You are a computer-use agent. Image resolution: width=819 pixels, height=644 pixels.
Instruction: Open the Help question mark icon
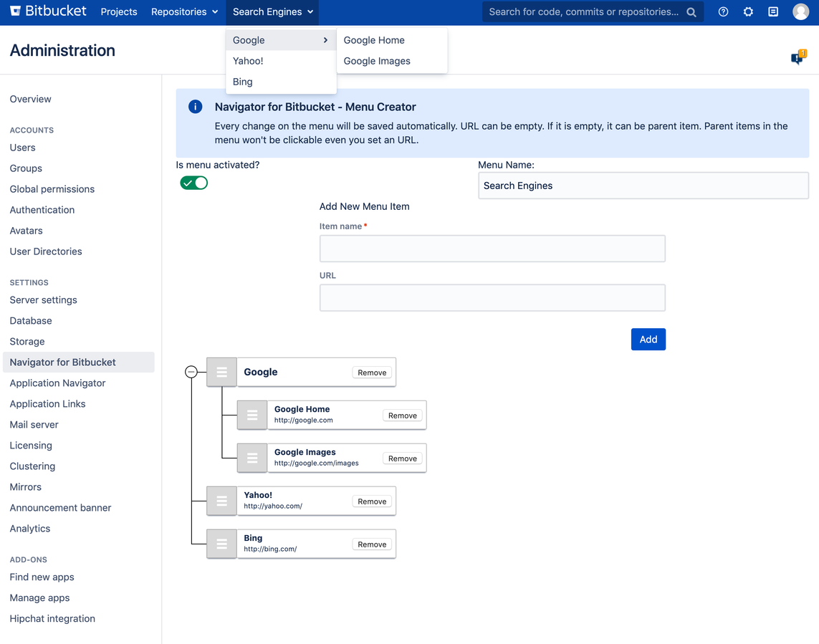click(723, 11)
